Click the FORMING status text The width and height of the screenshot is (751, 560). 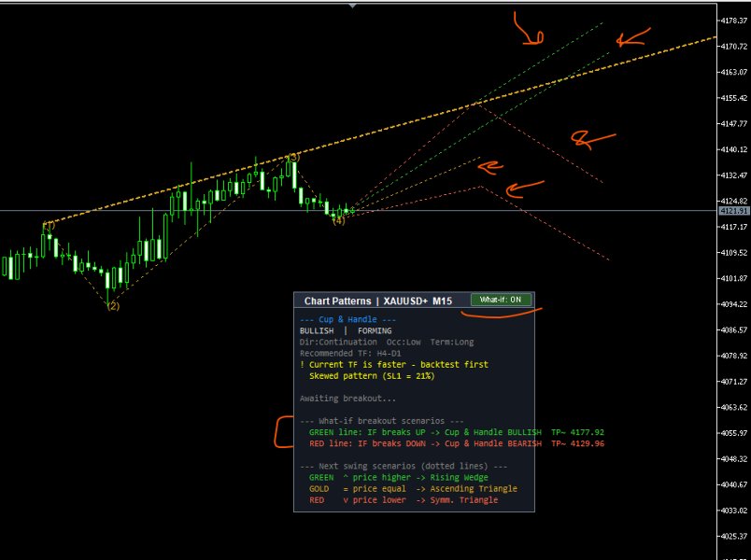tap(375, 330)
